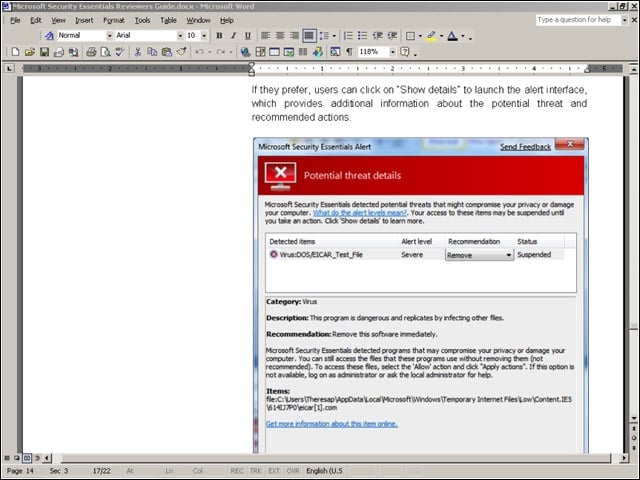Screen dimensions: 640x480
Task: Apply outside border icon
Action: point(410,36)
